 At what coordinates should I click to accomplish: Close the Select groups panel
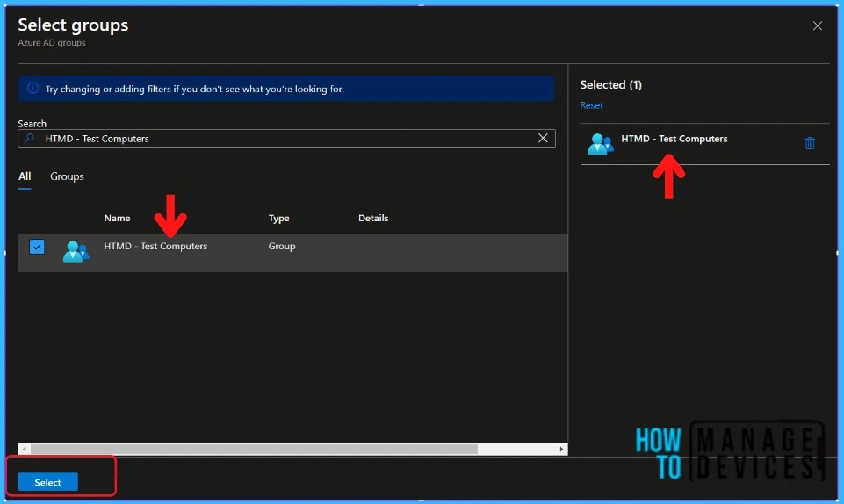[x=817, y=25]
